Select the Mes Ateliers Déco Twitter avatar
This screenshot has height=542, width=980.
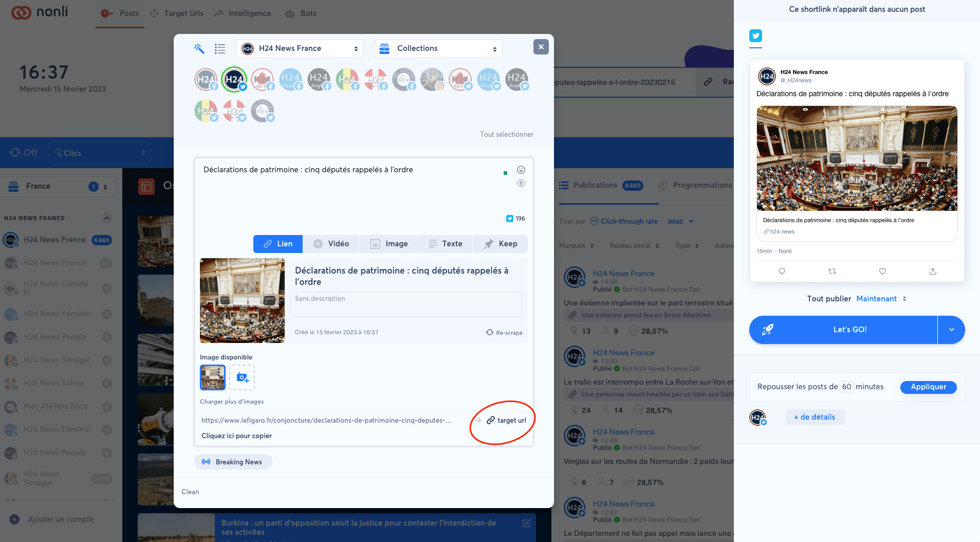point(263,111)
